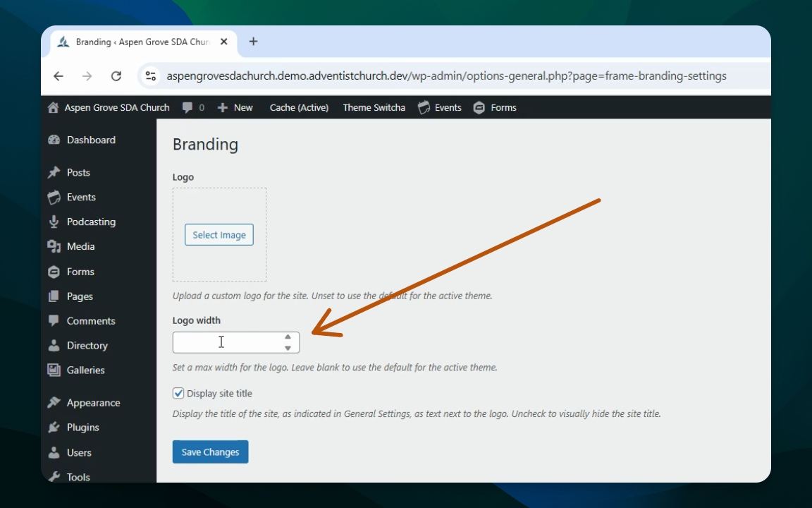The image size is (812, 508).
Task: Close the Branding browser tab
Action: [x=223, y=42]
